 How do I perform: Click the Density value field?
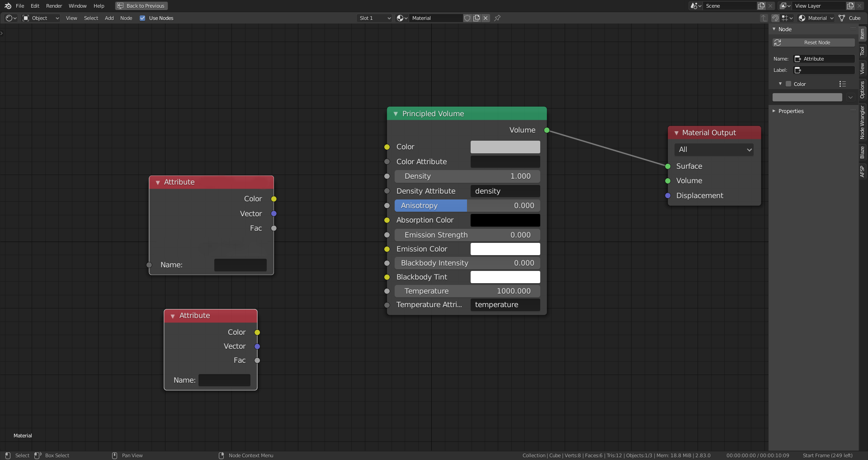tap(467, 176)
